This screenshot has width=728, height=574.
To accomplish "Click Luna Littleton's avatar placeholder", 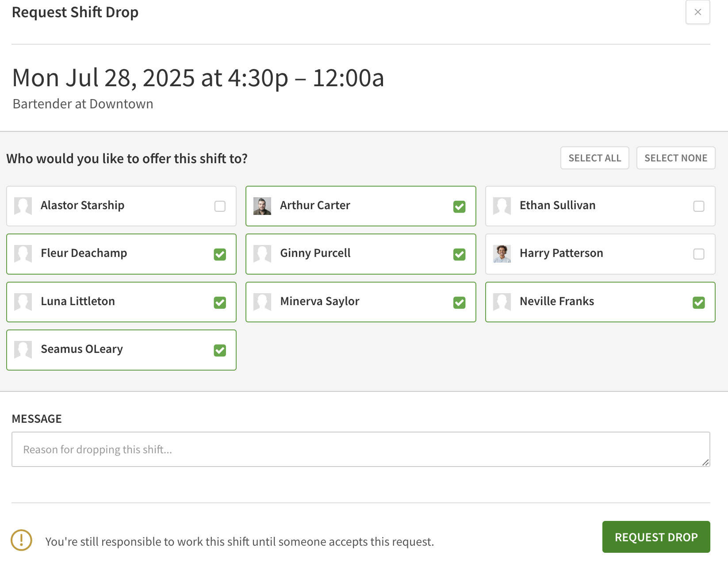I will coord(23,302).
